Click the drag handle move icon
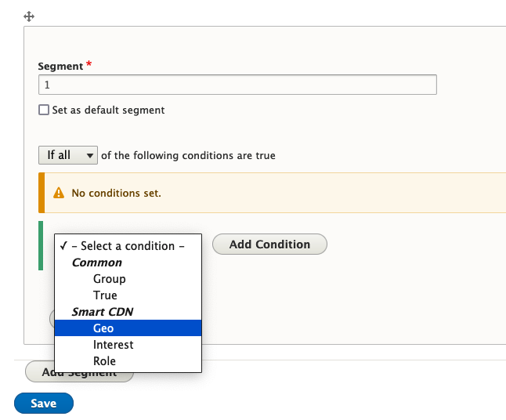506x420 pixels. (29, 16)
